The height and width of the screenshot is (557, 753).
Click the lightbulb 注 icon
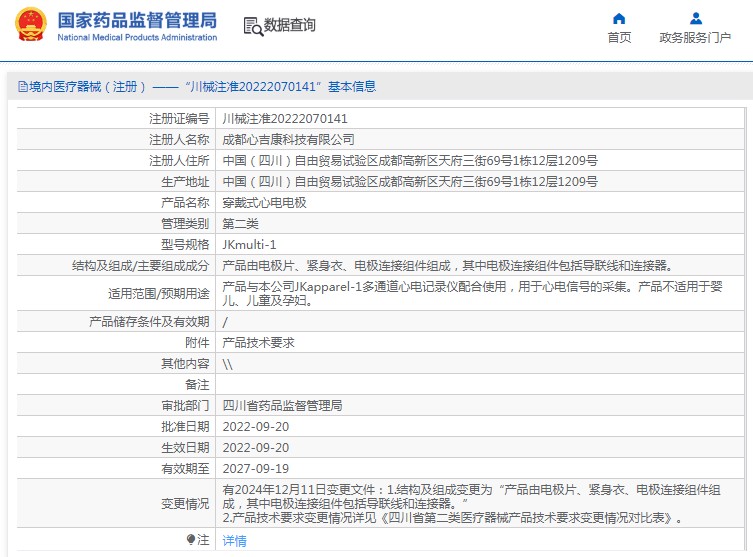[x=191, y=540]
